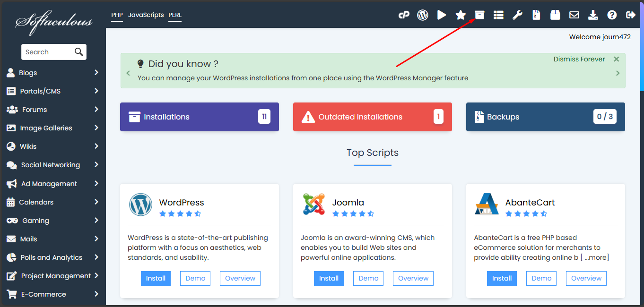Expand the E-Commerce sidebar category
Screen dimensions: 644x307
(52, 294)
